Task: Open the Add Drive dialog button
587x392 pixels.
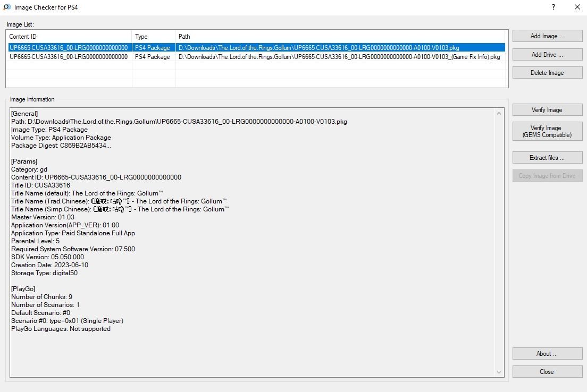Action: [x=547, y=55]
